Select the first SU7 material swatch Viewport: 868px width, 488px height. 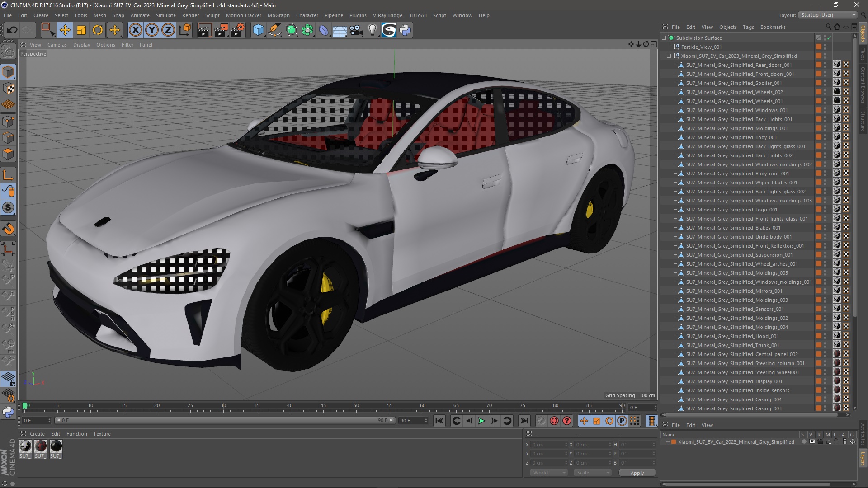[25, 447]
